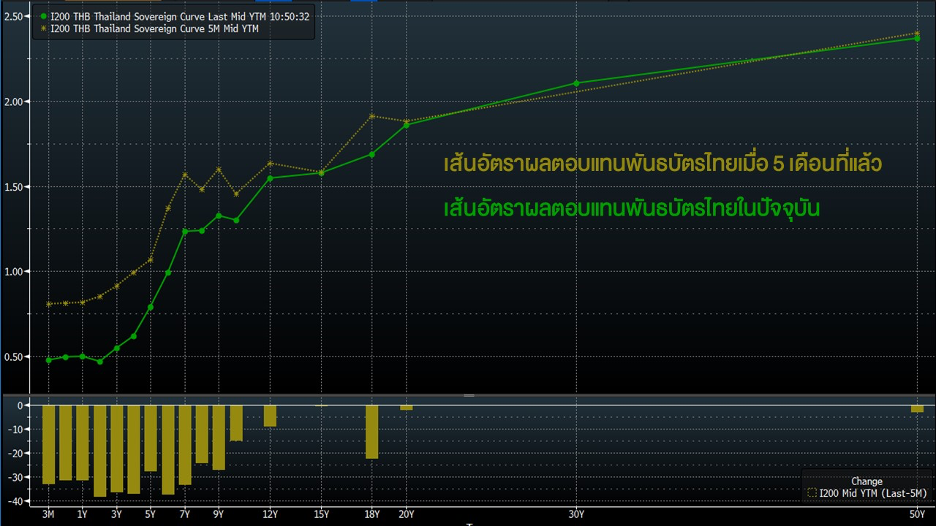Toggle the I200 Mid YTM (Last-5M) series

872,493
